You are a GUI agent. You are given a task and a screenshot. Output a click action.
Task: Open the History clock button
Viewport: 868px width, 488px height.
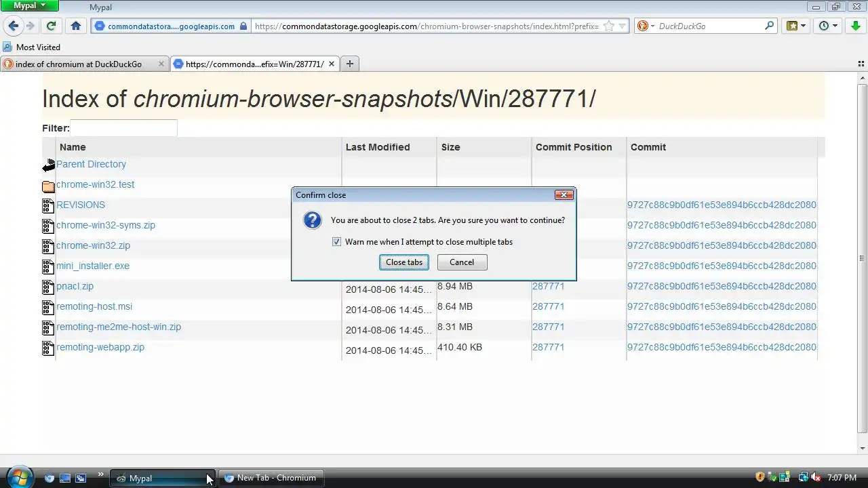(x=824, y=26)
